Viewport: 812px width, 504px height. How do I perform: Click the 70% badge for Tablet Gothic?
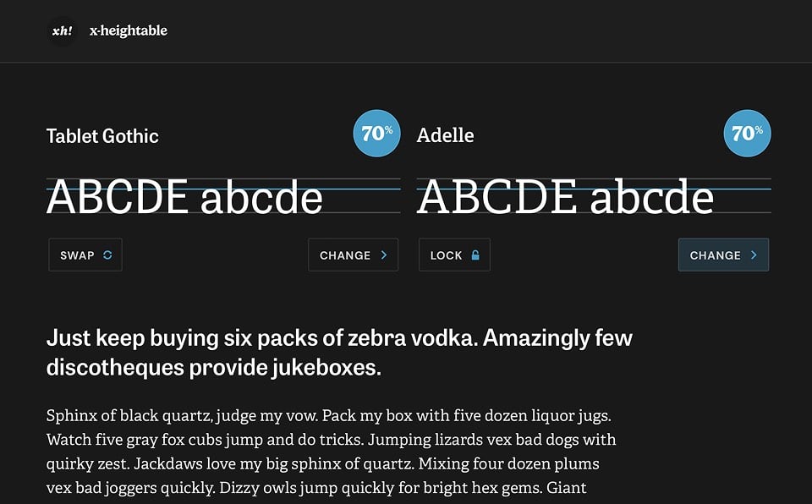[376, 133]
